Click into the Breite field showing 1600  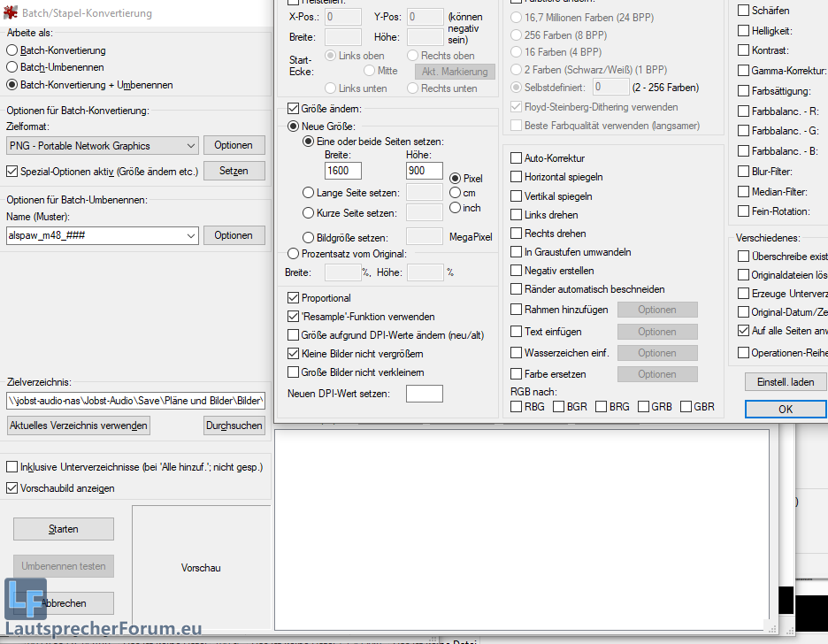(342, 171)
